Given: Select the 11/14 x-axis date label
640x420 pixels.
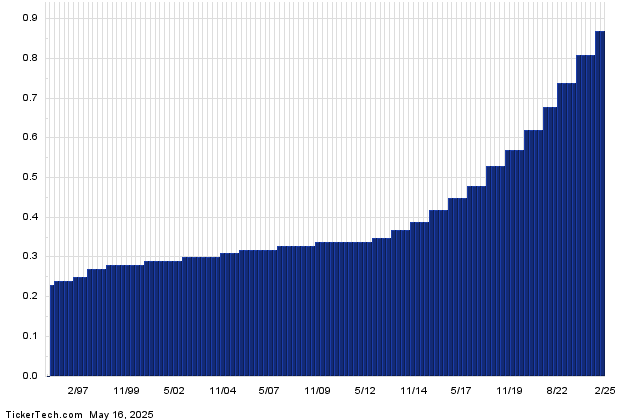Looking at the screenshot, I should 414,391.
